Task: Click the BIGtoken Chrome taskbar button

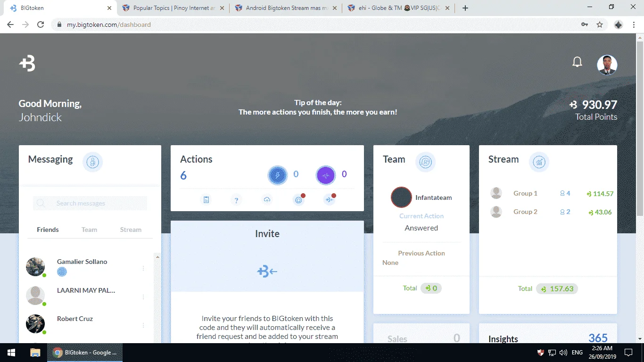Action: [85, 352]
